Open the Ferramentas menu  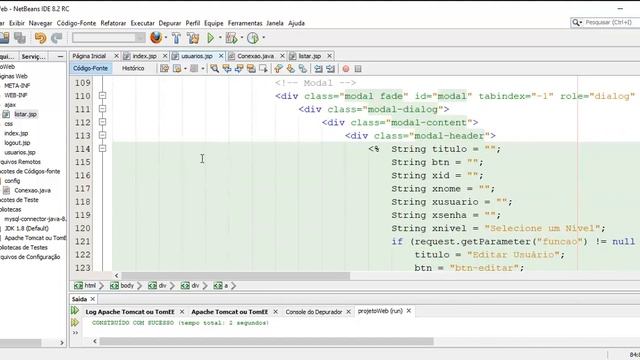click(245, 23)
